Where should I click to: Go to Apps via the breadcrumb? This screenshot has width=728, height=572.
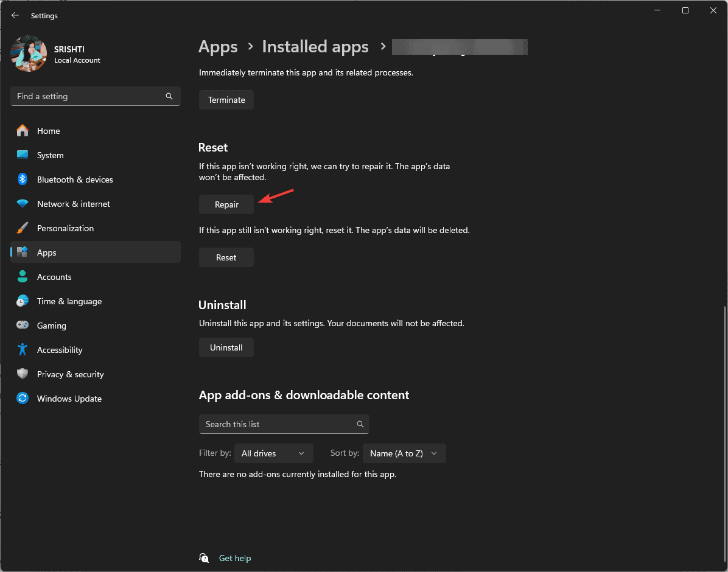tap(218, 46)
